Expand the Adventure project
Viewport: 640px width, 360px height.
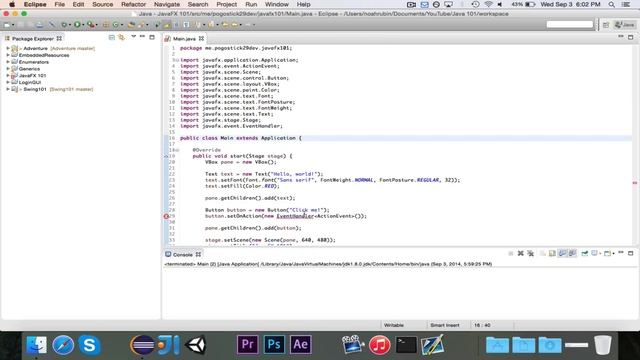[8, 49]
